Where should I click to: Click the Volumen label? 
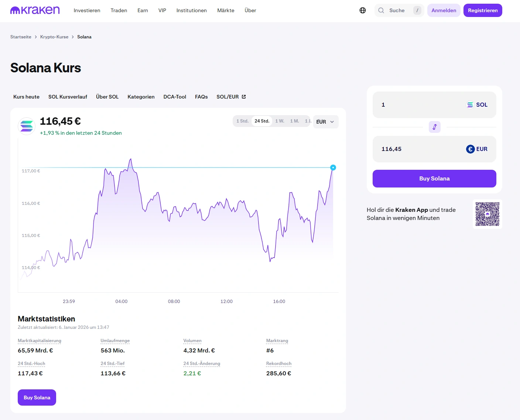pos(192,341)
